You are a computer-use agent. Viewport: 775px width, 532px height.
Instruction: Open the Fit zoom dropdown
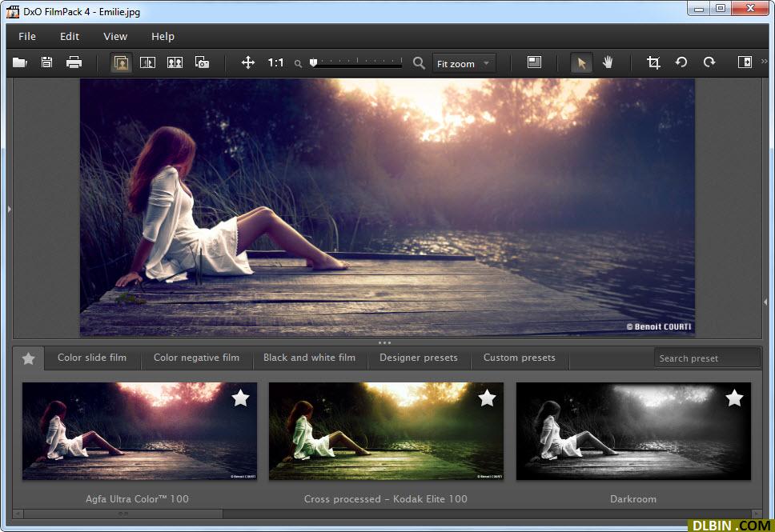(464, 63)
